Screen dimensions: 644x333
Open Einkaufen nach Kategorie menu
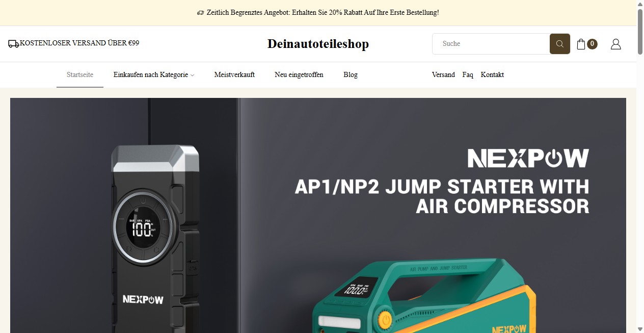tap(154, 74)
